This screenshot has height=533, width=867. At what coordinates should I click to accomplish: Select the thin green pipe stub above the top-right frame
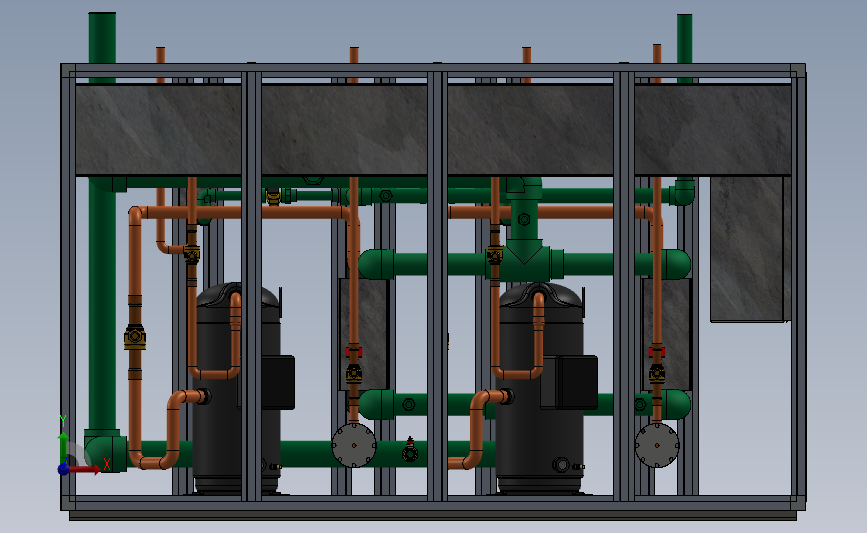685,40
